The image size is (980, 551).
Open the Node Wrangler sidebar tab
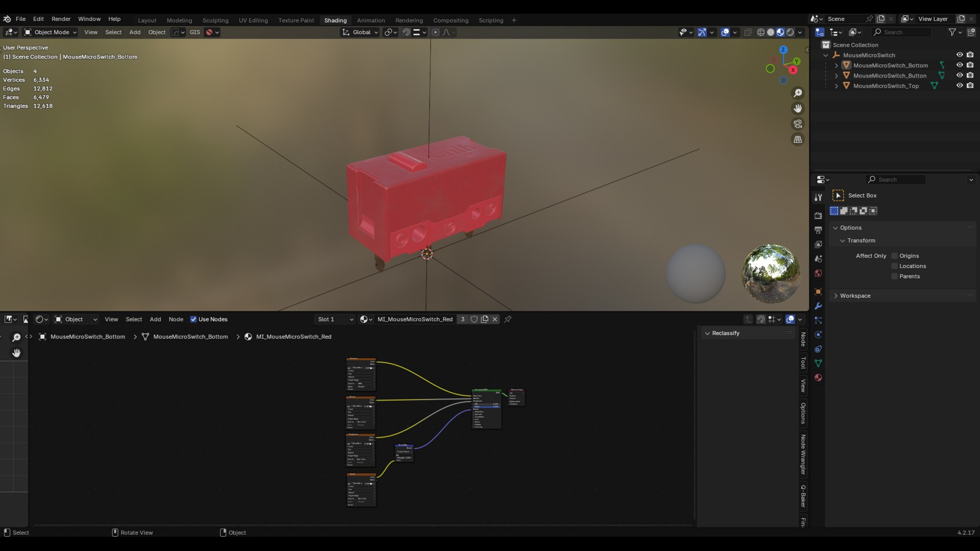coord(803,454)
